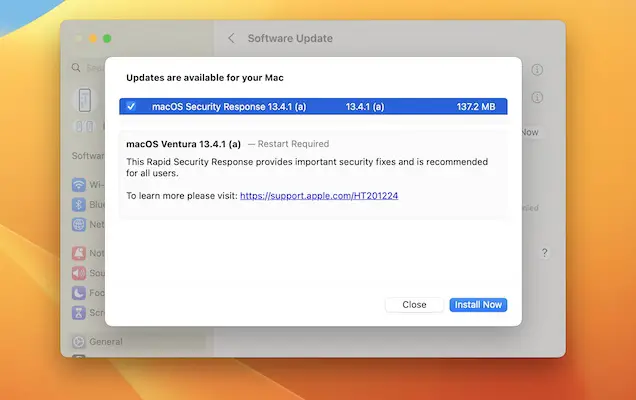Open Bluetooth settings from the sidebar icon
The height and width of the screenshot is (400, 636).
tap(78, 205)
